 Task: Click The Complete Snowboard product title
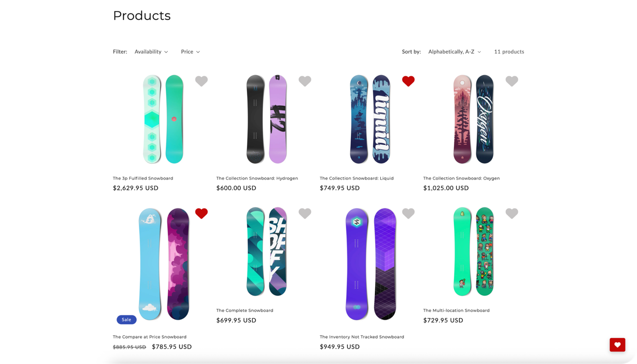[x=244, y=310]
